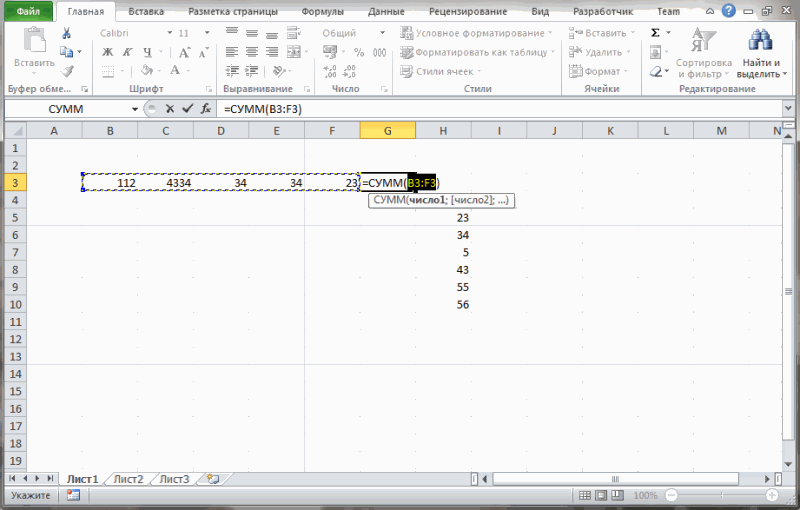
Task: Open the Файл tab
Action: pyautogui.click(x=29, y=11)
